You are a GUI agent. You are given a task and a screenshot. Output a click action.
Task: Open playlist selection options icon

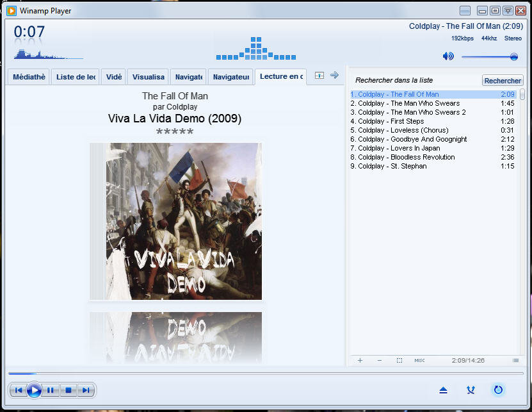point(399,360)
